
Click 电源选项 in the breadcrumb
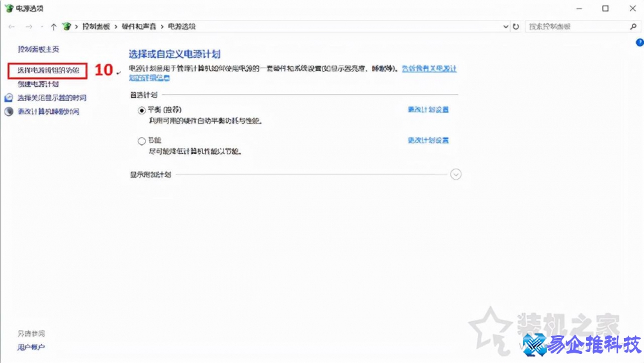(x=182, y=26)
